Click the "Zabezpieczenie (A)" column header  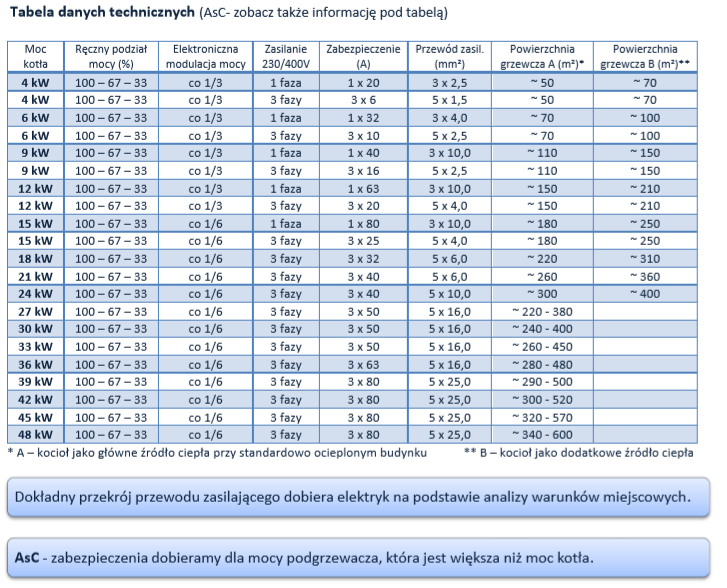[x=363, y=56]
